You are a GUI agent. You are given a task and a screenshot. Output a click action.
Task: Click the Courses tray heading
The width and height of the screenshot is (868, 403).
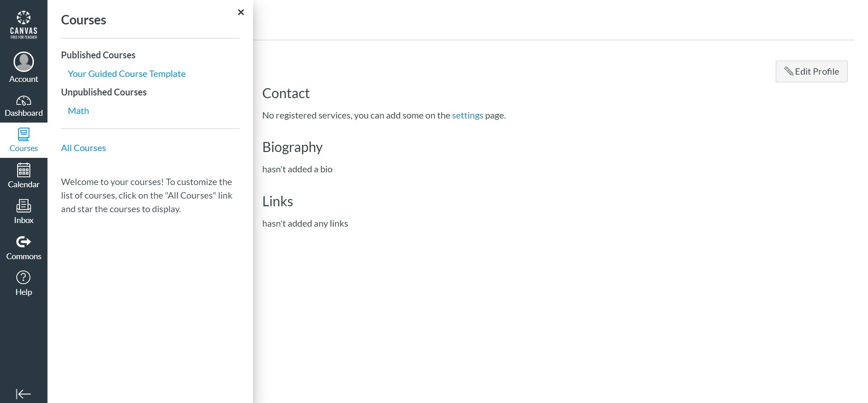[84, 20]
